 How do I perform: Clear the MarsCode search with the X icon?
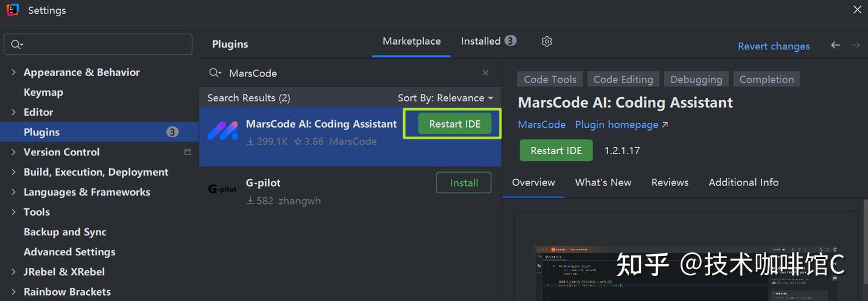[485, 73]
